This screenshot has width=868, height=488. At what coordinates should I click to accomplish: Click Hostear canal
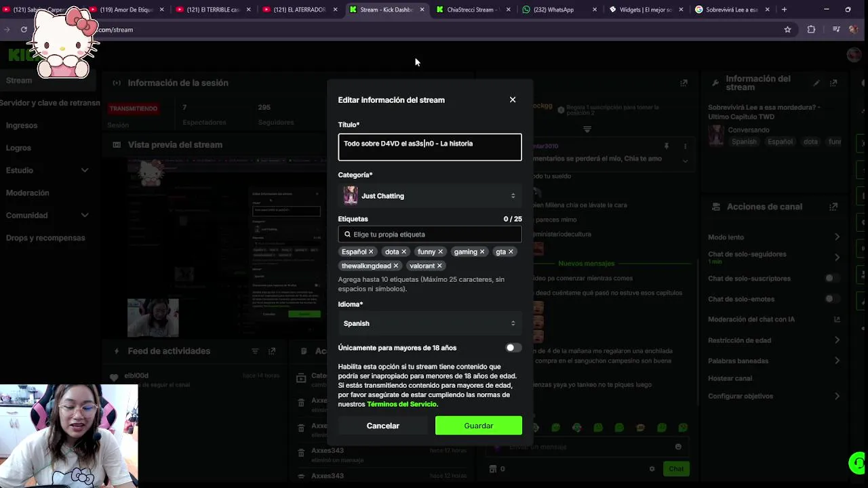click(730, 378)
